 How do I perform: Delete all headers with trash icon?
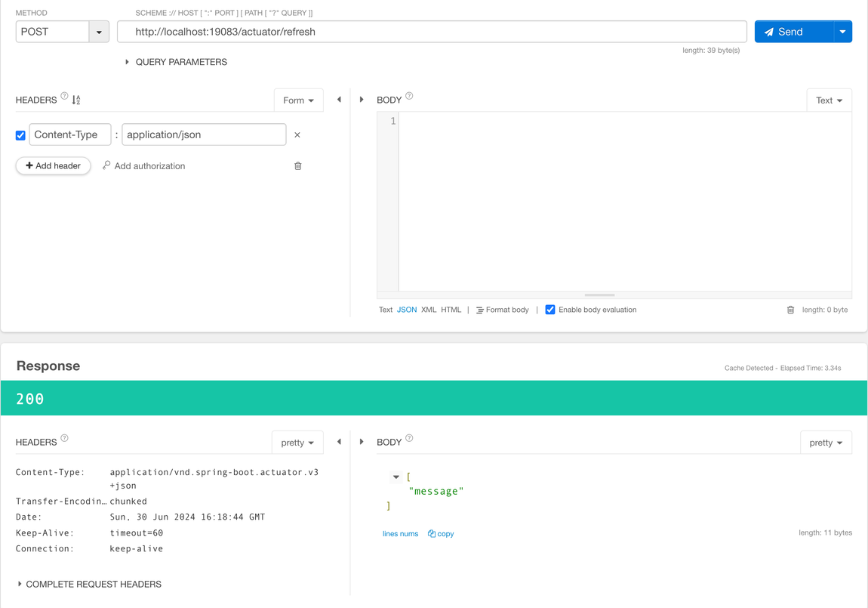click(x=298, y=165)
